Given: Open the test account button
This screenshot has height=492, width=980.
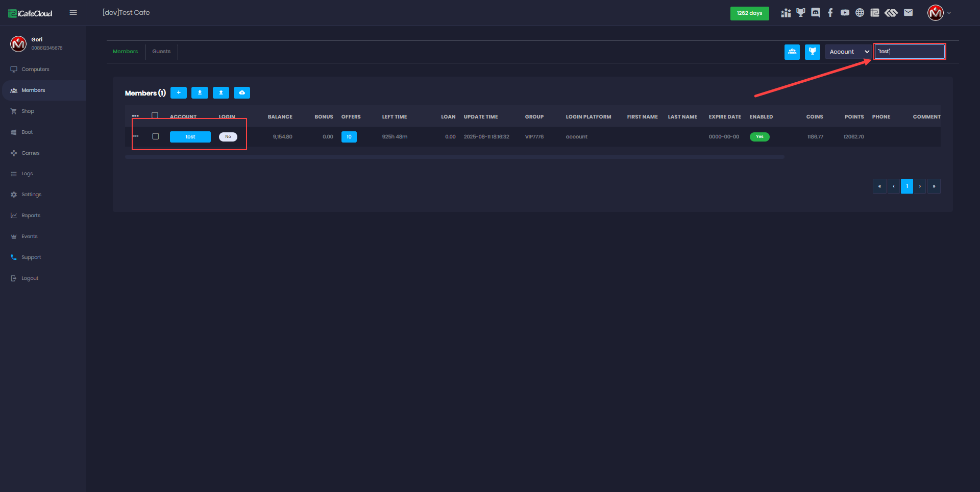Looking at the screenshot, I should pyautogui.click(x=190, y=137).
